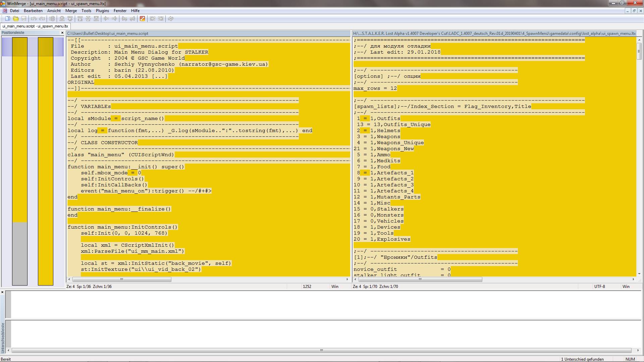Select ui_main_menu.script comparison tab
644x362 pixels.
[35, 26]
